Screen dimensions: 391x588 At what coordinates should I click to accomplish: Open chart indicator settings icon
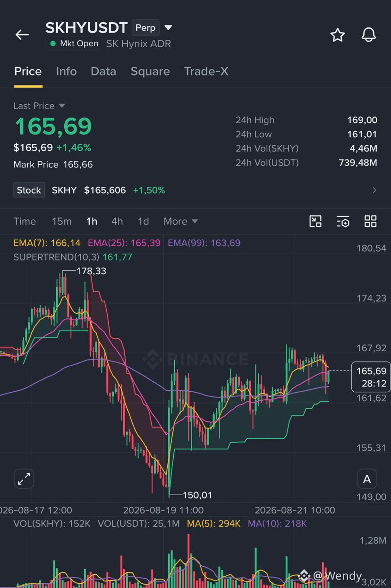(x=343, y=221)
